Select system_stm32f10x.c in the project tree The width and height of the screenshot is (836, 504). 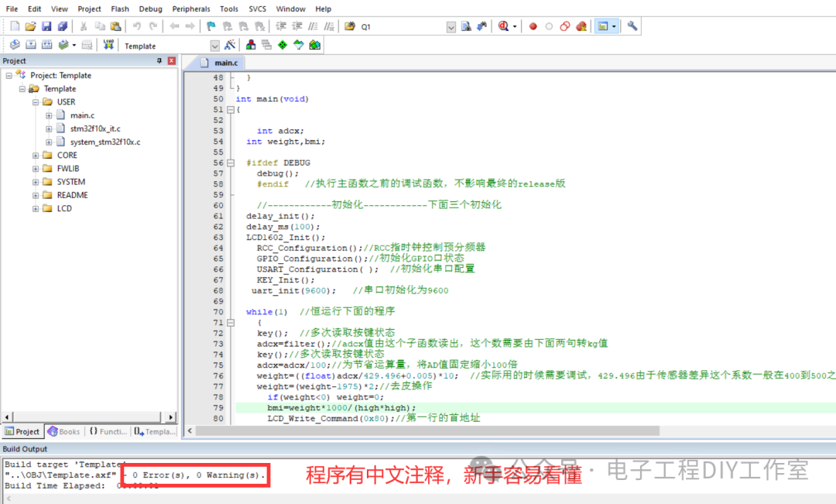(105, 142)
